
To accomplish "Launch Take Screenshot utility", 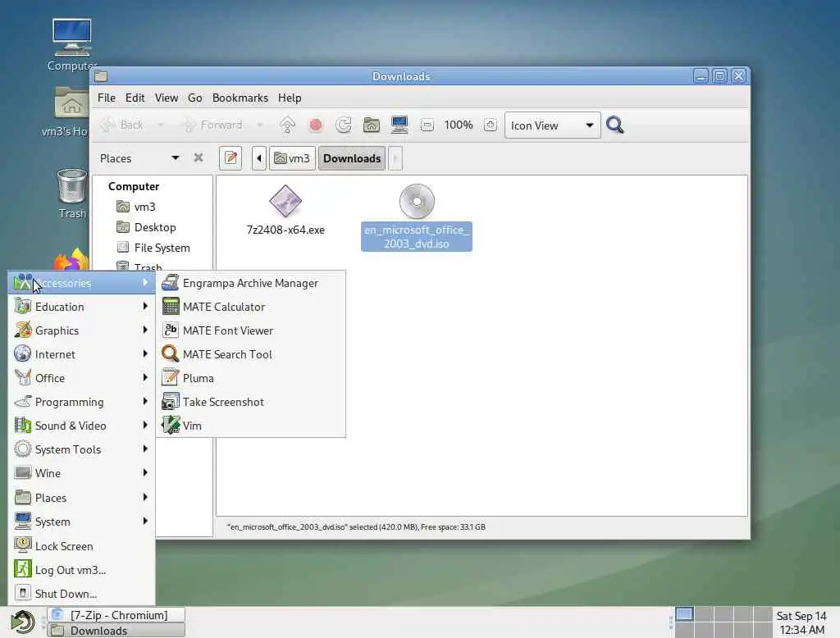I will pyautogui.click(x=251, y=402).
